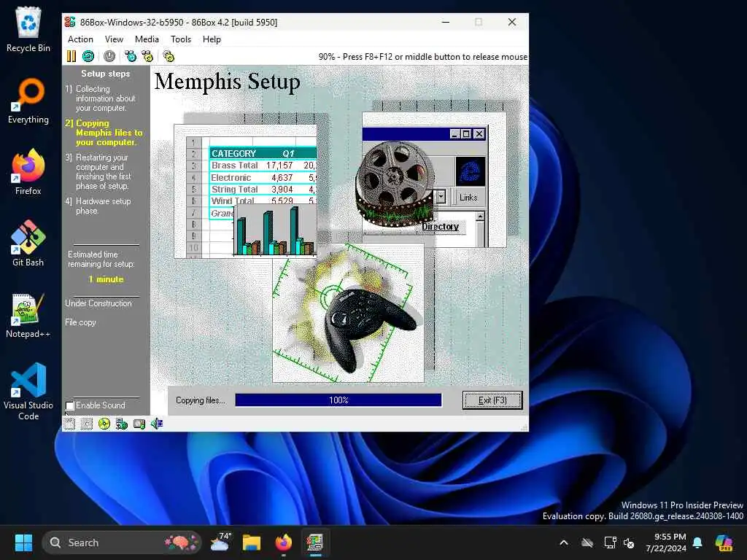Open the Media menu
747x560 pixels.
(147, 39)
